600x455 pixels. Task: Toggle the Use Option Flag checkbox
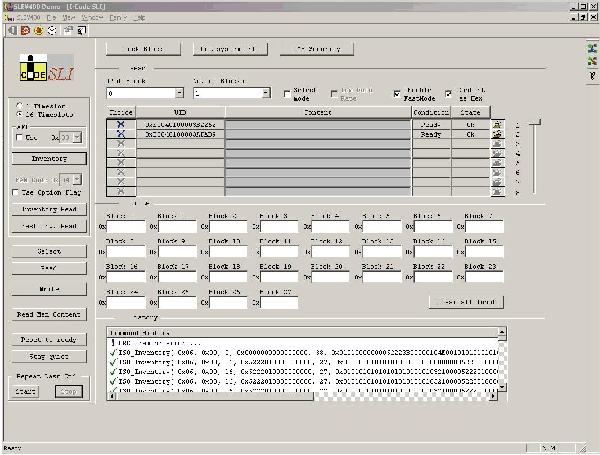pyautogui.click(x=15, y=192)
